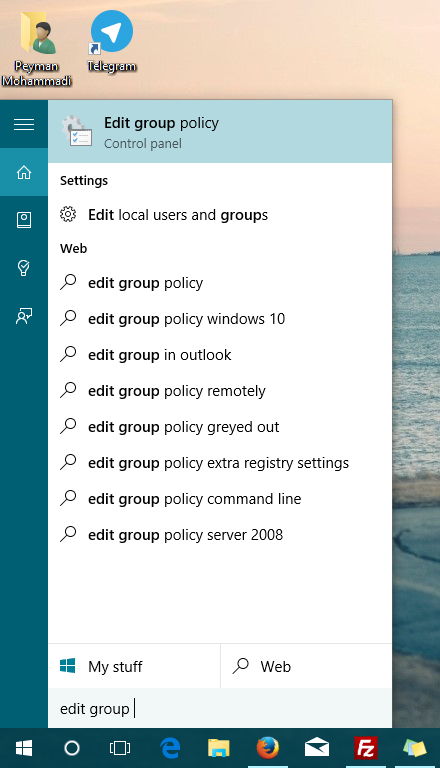Open Cortana Notebook icon
This screenshot has height=768, width=440.
(x=24, y=220)
